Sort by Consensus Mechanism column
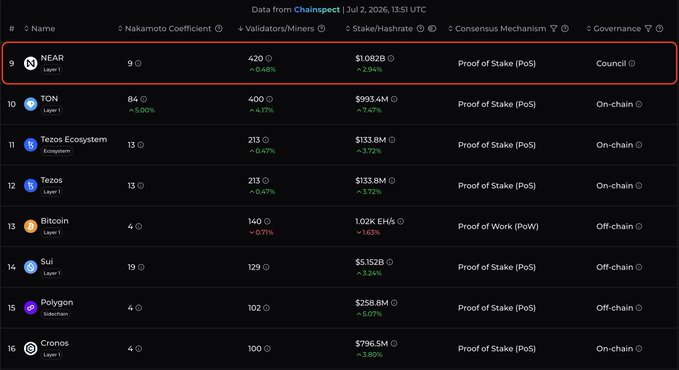Viewport: 679px width, 370px height. pos(497,29)
